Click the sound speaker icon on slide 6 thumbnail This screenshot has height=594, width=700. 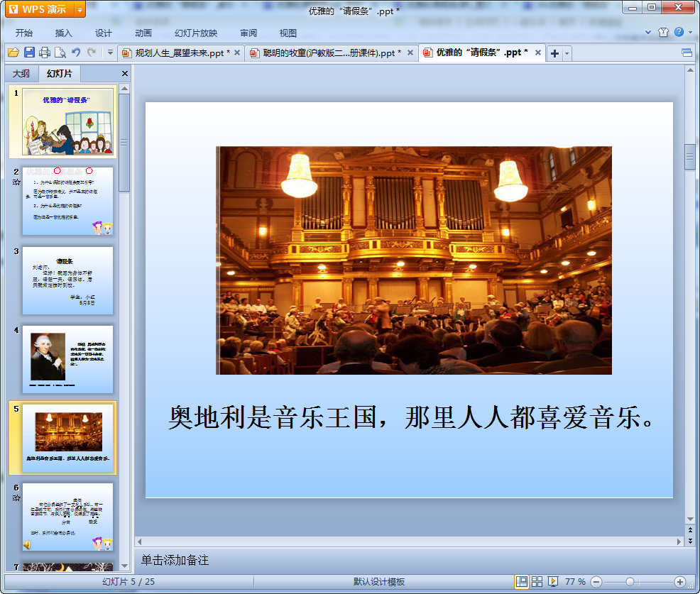(27, 544)
